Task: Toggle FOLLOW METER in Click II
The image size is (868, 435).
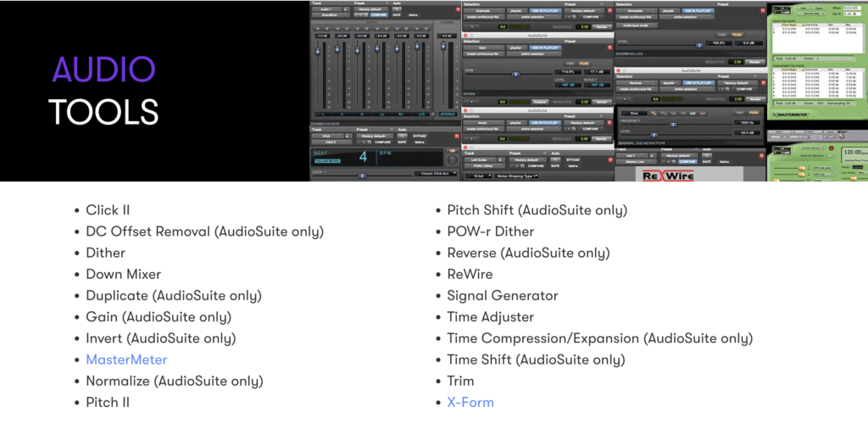Action: 328,161
